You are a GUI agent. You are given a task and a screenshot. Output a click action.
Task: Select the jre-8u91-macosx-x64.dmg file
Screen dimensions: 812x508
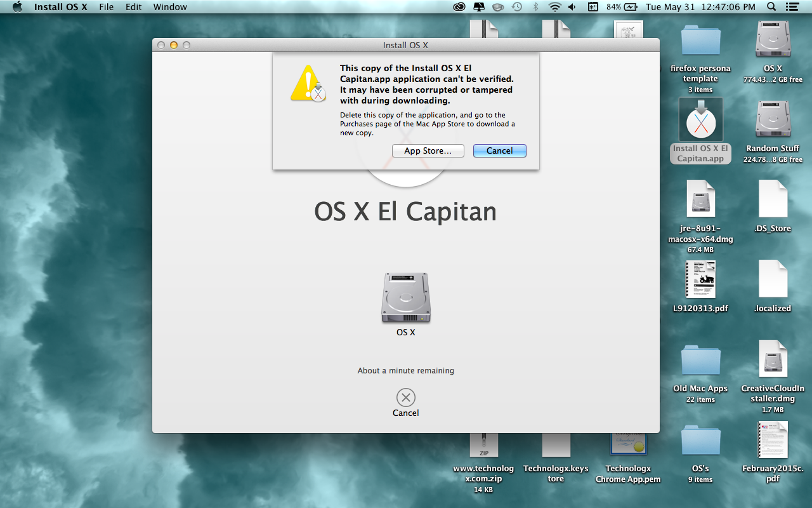tap(700, 199)
